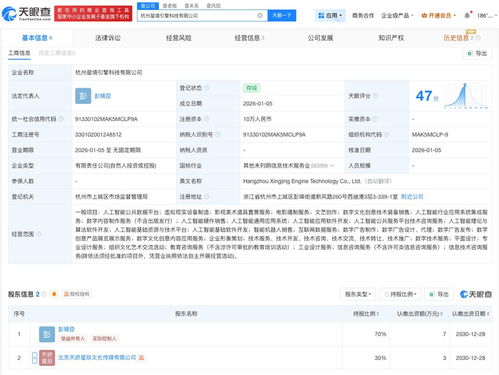Click the info icon beside 组织机构代码
499x375 pixels.
387,135
